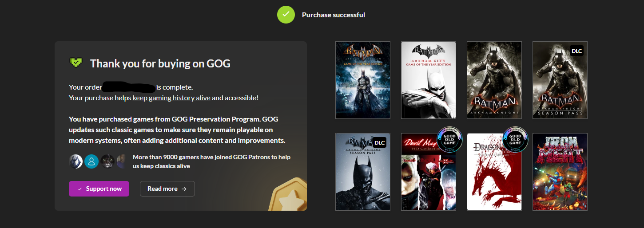Screen dimensions: 644x228
Task: Click the third dark patron avatar
Action: point(107,161)
